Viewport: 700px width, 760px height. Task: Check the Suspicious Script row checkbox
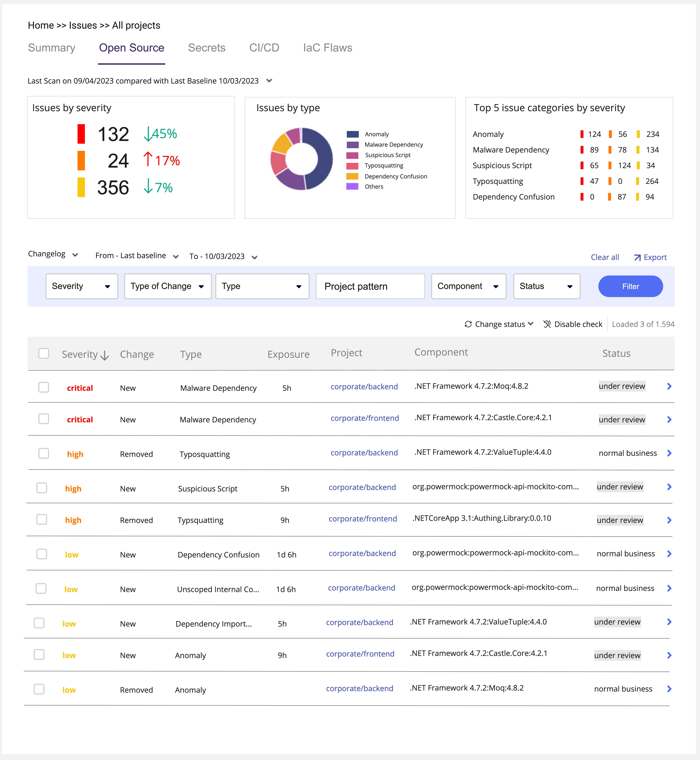point(42,488)
